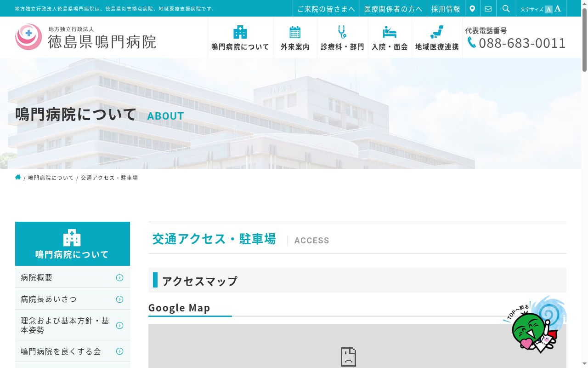Open 採用情報 top link
This screenshot has width=588, height=368.
pyautogui.click(x=446, y=9)
